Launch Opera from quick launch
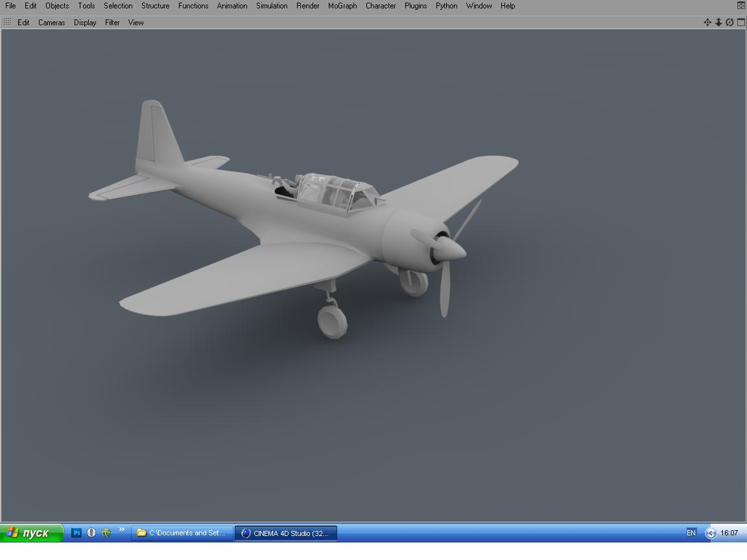747x560 pixels. 91,533
